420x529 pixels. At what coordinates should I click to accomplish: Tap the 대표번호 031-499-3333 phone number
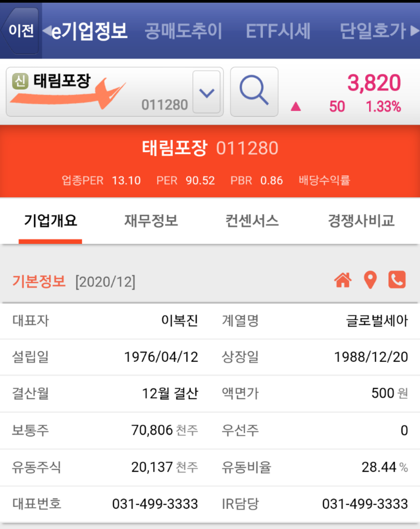pyautogui.click(x=155, y=504)
